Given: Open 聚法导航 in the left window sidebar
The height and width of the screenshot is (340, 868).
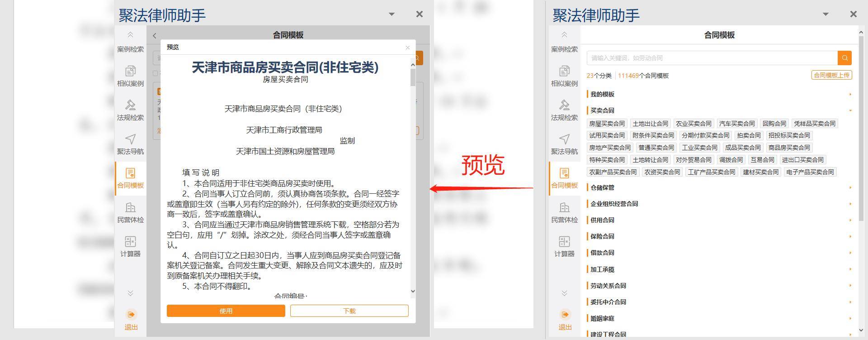Looking at the screenshot, I should pyautogui.click(x=130, y=144).
